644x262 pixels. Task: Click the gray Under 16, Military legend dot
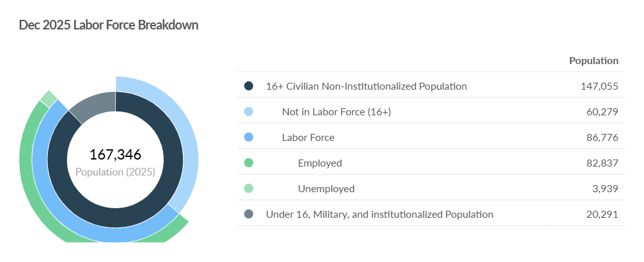pyautogui.click(x=249, y=214)
